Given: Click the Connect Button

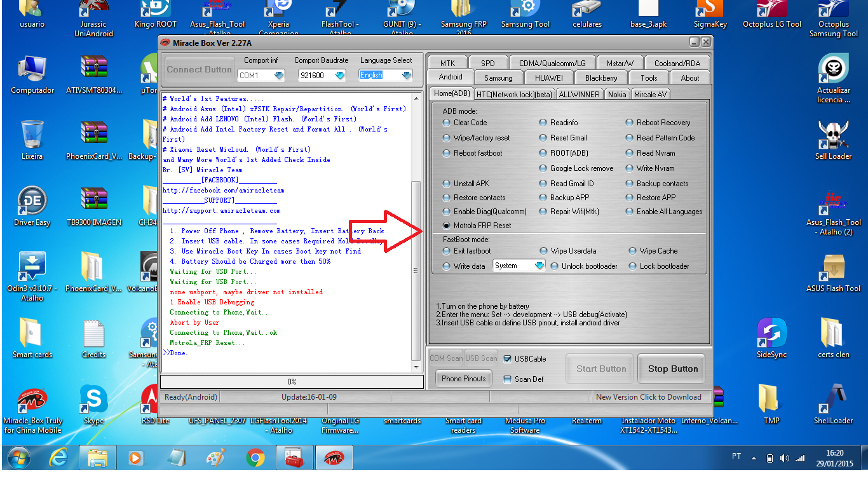Looking at the screenshot, I should coord(199,70).
